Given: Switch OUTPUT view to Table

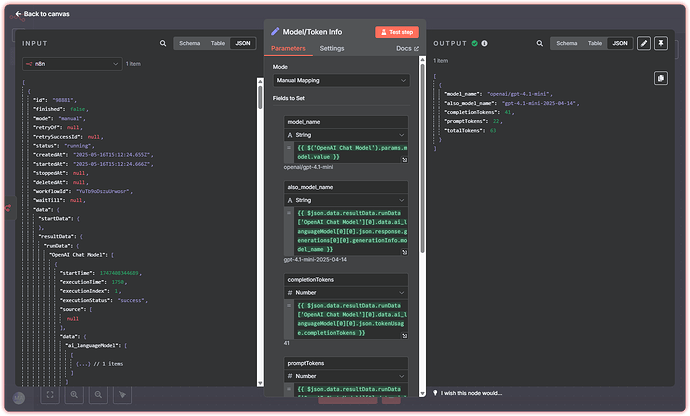Looking at the screenshot, I should [x=595, y=43].
